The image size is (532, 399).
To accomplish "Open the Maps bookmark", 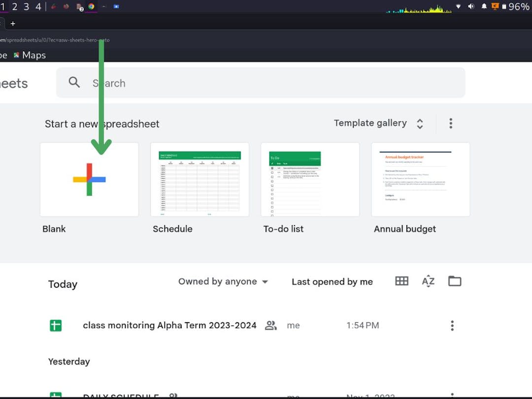I will 30,55.
